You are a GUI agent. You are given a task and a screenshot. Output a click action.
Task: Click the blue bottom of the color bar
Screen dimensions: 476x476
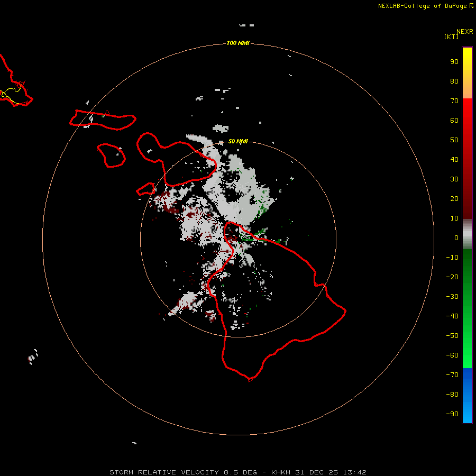467,396
